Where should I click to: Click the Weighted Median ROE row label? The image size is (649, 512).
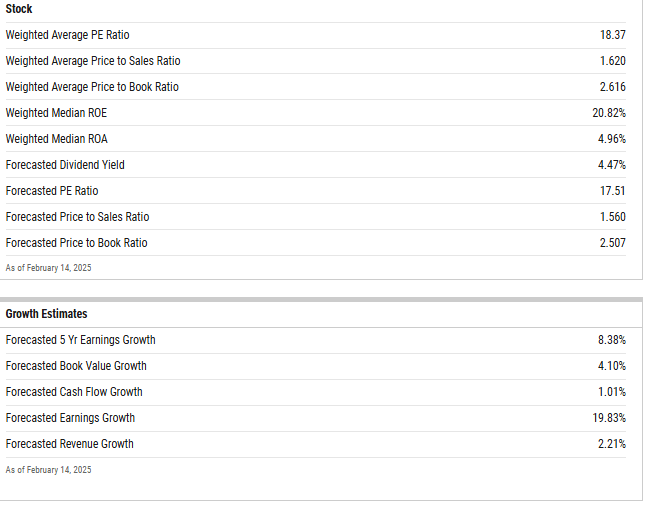(56, 113)
